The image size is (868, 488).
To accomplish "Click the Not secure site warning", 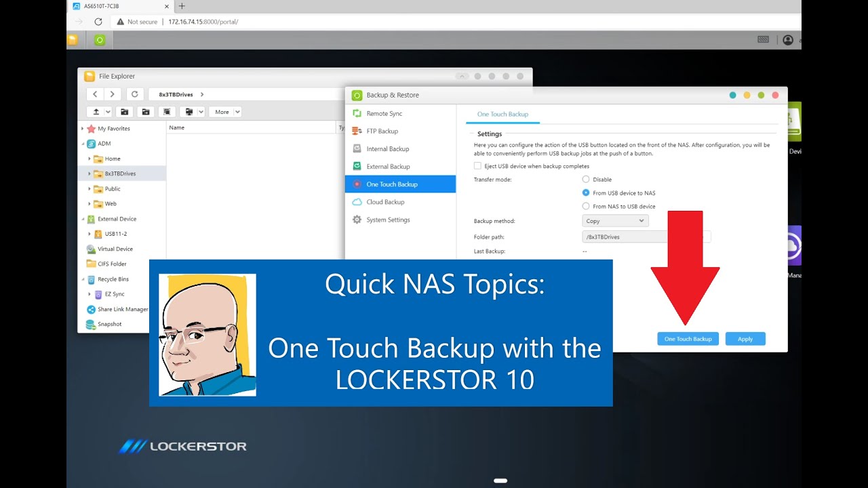I will pyautogui.click(x=137, y=22).
